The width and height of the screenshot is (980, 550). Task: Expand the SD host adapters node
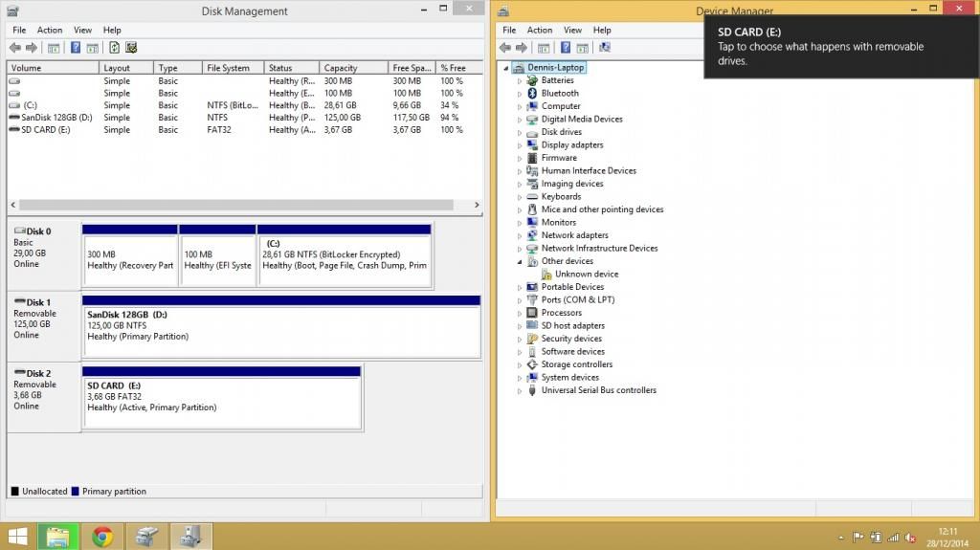click(x=520, y=326)
